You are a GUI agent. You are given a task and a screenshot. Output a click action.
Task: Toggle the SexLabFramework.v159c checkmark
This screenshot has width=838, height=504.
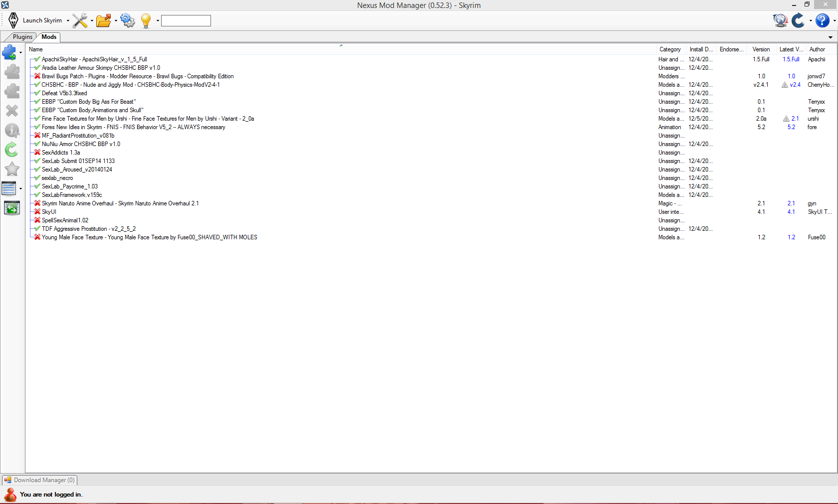[x=37, y=195]
